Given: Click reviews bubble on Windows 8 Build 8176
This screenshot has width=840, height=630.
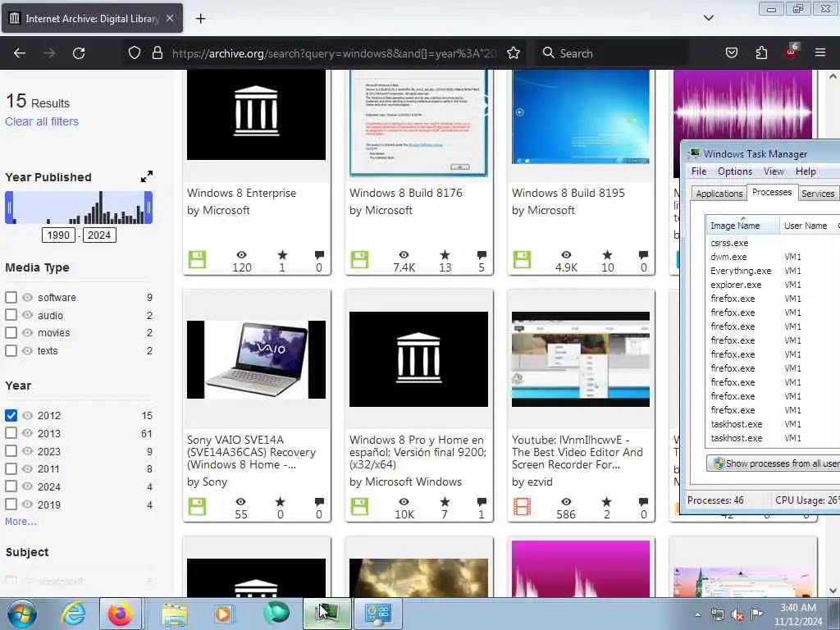Looking at the screenshot, I should pyautogui.click(x=482, y=255).
